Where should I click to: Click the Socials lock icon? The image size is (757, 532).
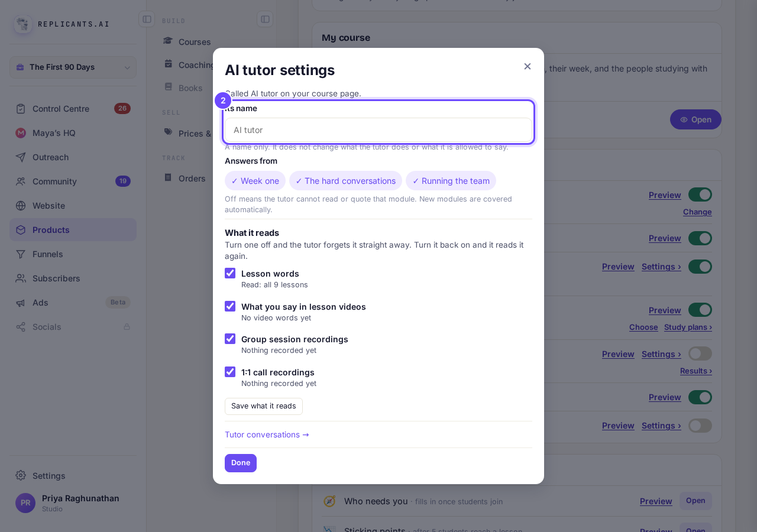127,327
